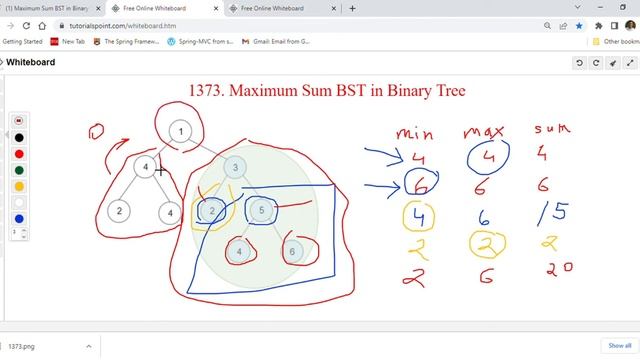Open the New Tab bookmark
The image size is (640, 360).
[x=68, y=42]
